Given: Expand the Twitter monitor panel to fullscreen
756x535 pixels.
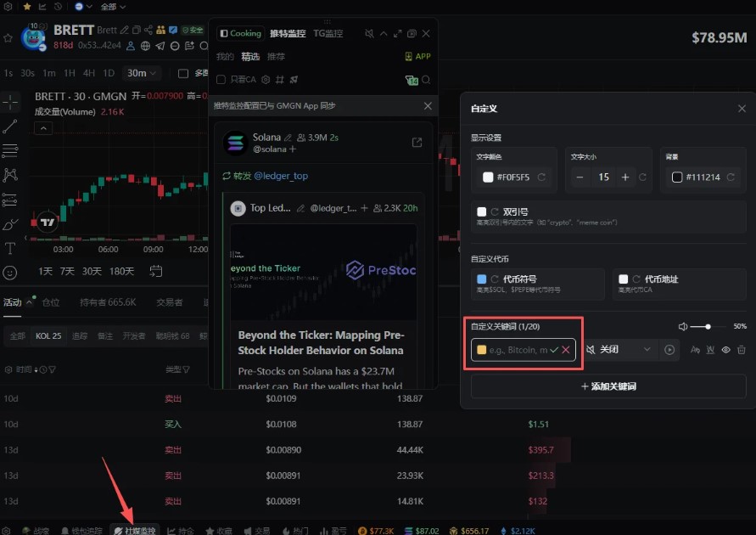Looking at the screenshot, I should click(x=397, y=33).
